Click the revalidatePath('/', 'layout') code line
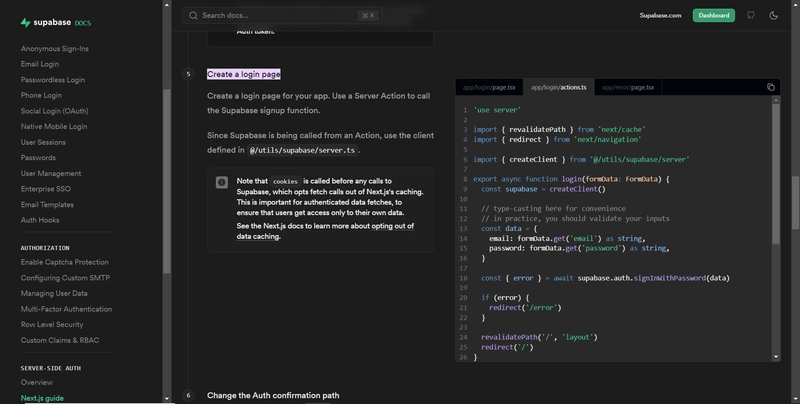The height and width of the screenshot is (404, 800). 539,337
